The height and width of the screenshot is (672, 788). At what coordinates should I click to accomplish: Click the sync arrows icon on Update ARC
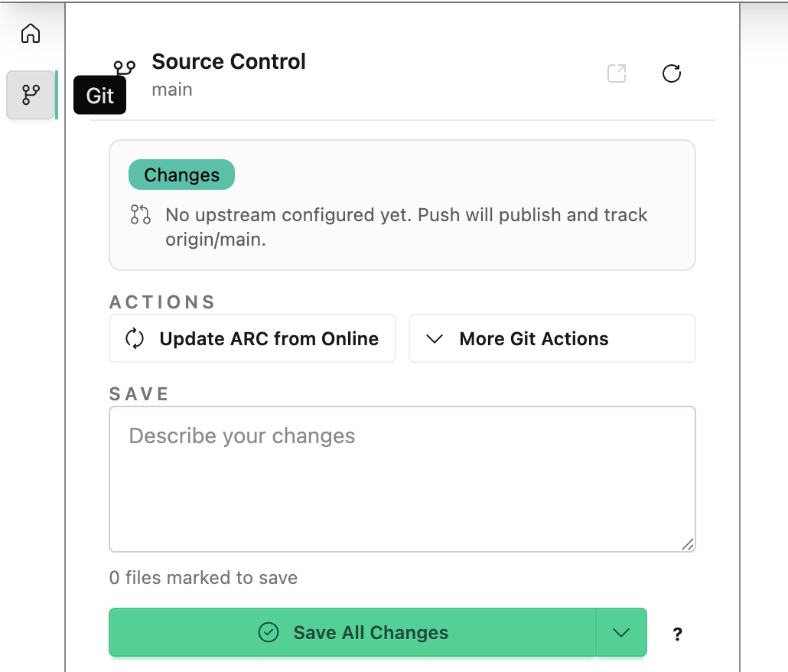[135, 338]
